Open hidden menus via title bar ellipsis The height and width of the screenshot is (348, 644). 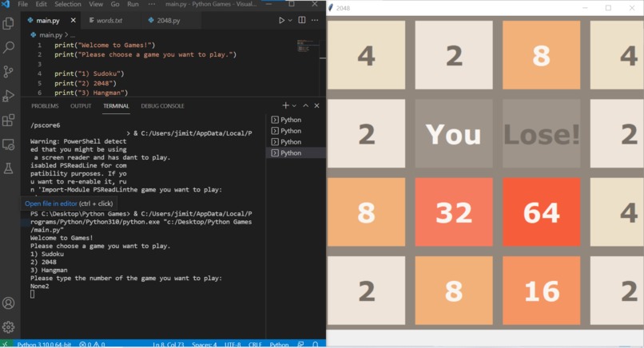coord(152,4)
